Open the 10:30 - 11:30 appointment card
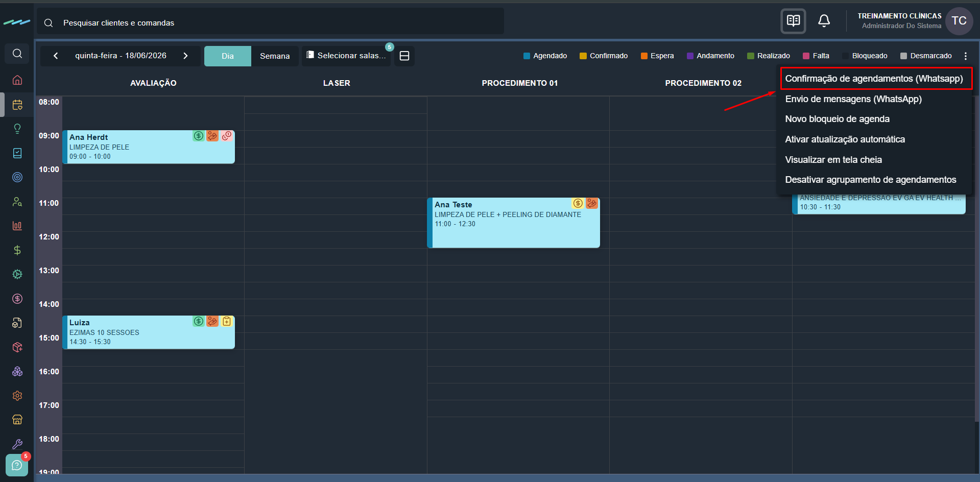The image size is (980, 482). pos(879,204)
